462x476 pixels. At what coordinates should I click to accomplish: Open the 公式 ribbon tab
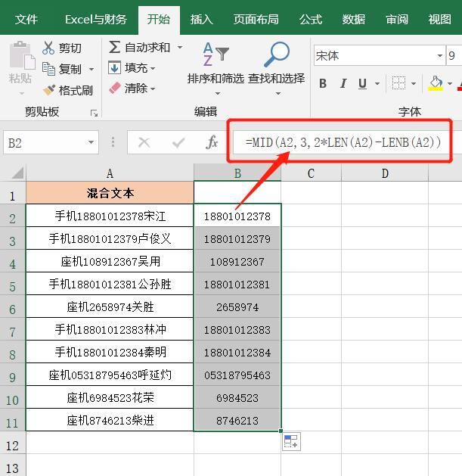pos(311,19)
